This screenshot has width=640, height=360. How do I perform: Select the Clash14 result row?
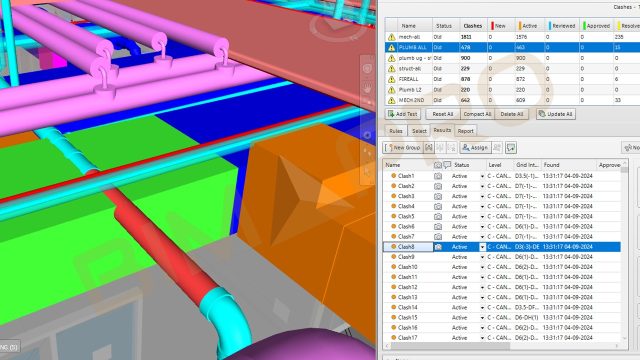coord(502,307)
